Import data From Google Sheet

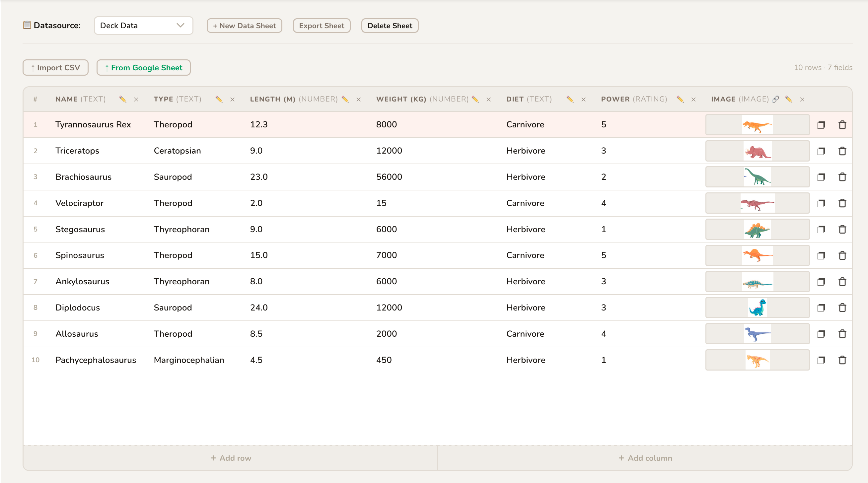[x=144, y=68]
